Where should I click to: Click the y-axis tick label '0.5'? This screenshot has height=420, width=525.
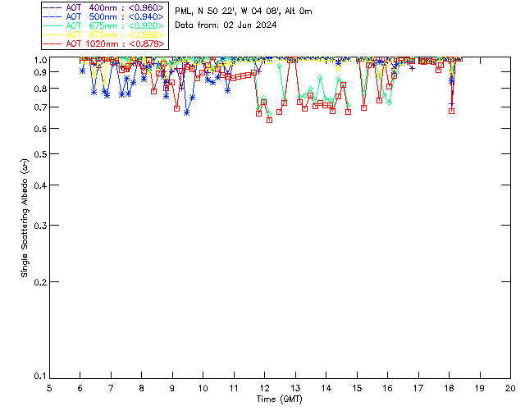click(40, 154)
